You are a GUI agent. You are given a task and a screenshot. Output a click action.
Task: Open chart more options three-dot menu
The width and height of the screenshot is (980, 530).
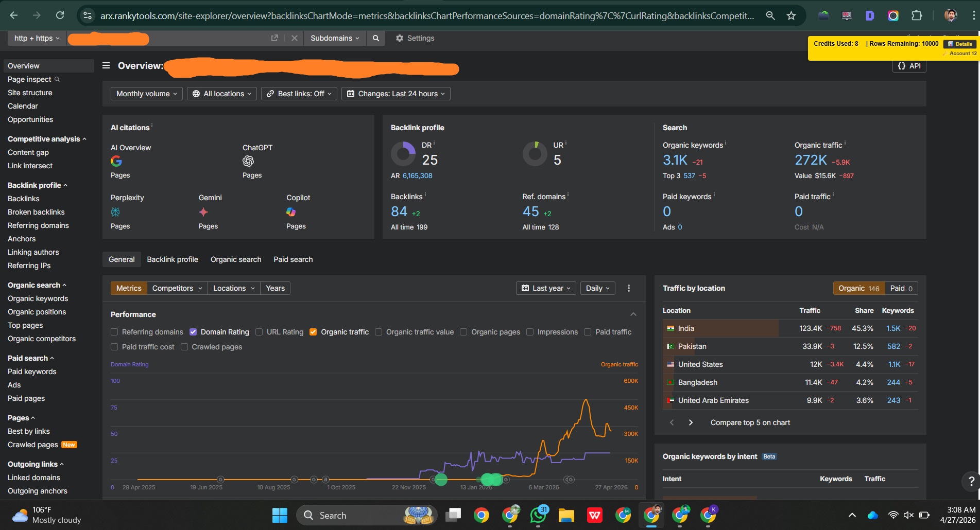[628, 288]
